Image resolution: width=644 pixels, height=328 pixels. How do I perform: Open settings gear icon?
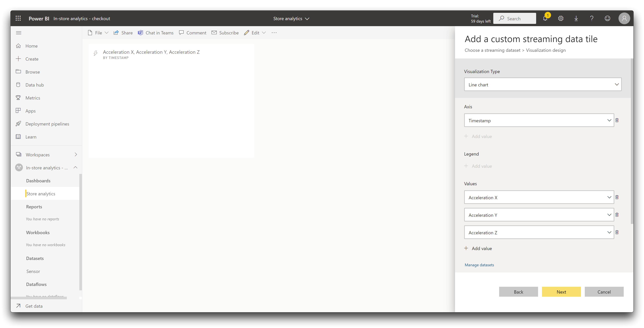[561, 18]
